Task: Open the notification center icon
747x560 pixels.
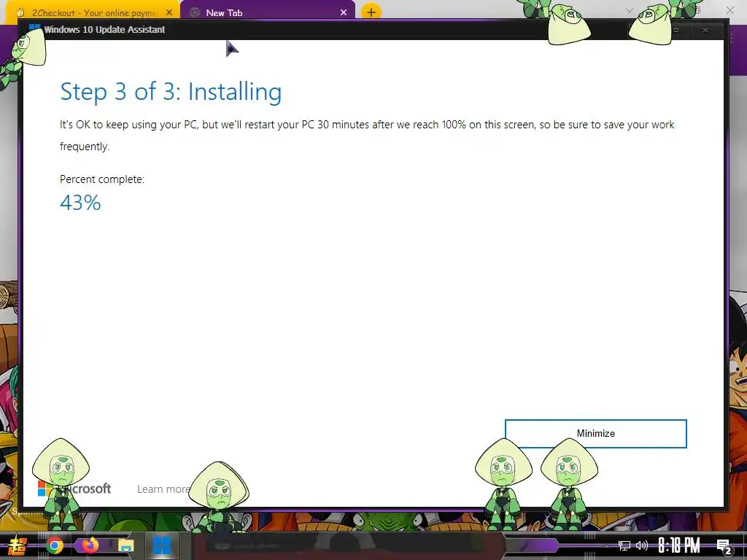Action: coord(724,546)
